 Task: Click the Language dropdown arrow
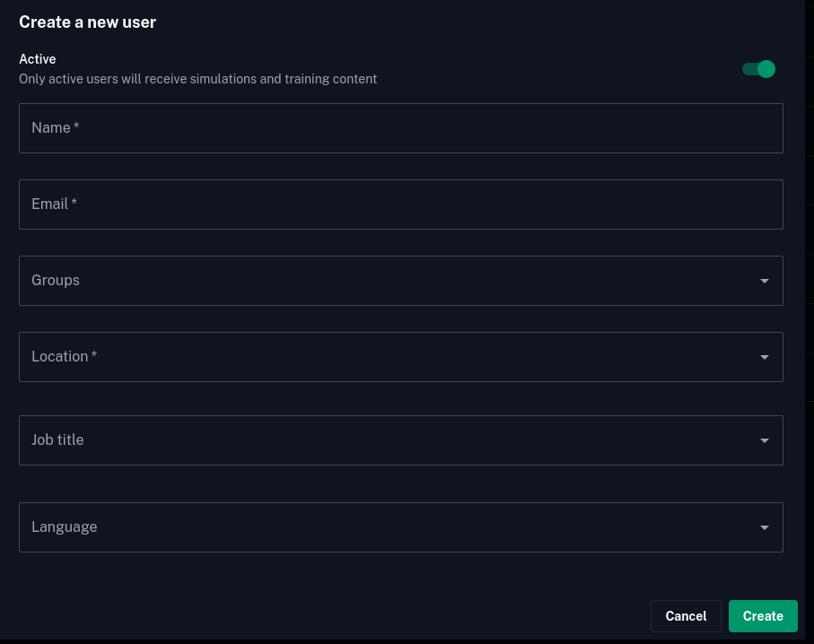click(764, 527)
